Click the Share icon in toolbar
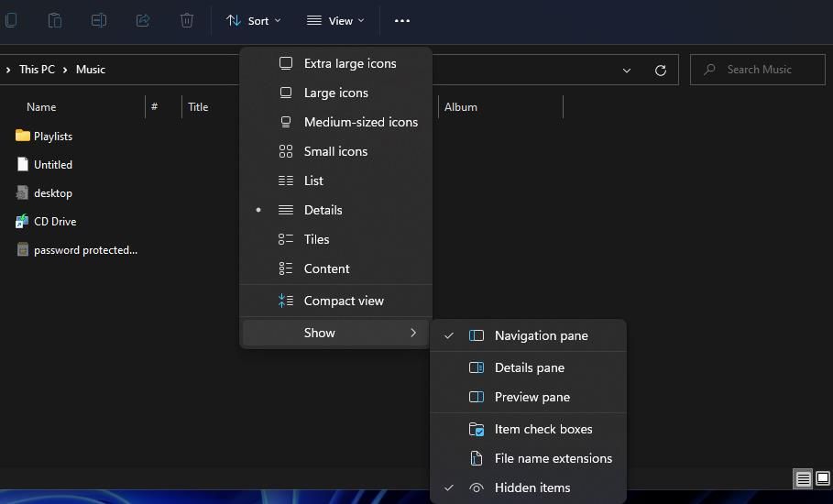Viewport: 833px width, 504px height. 143,20
